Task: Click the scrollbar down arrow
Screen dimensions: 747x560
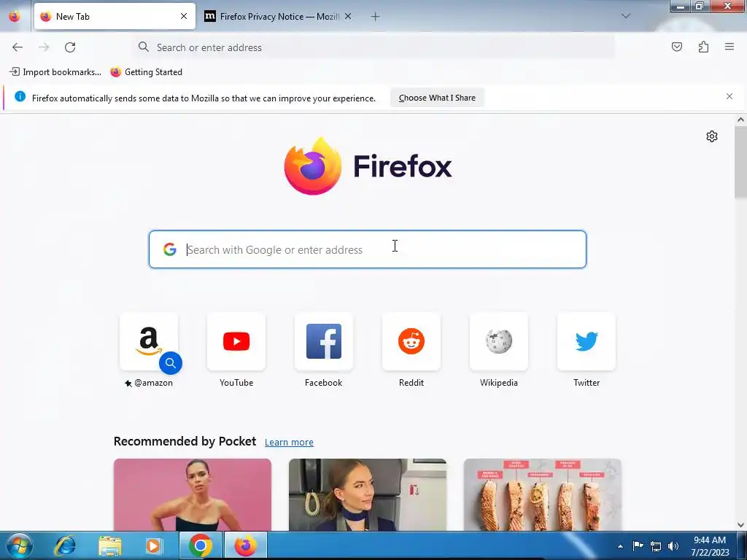Action: 740,525
